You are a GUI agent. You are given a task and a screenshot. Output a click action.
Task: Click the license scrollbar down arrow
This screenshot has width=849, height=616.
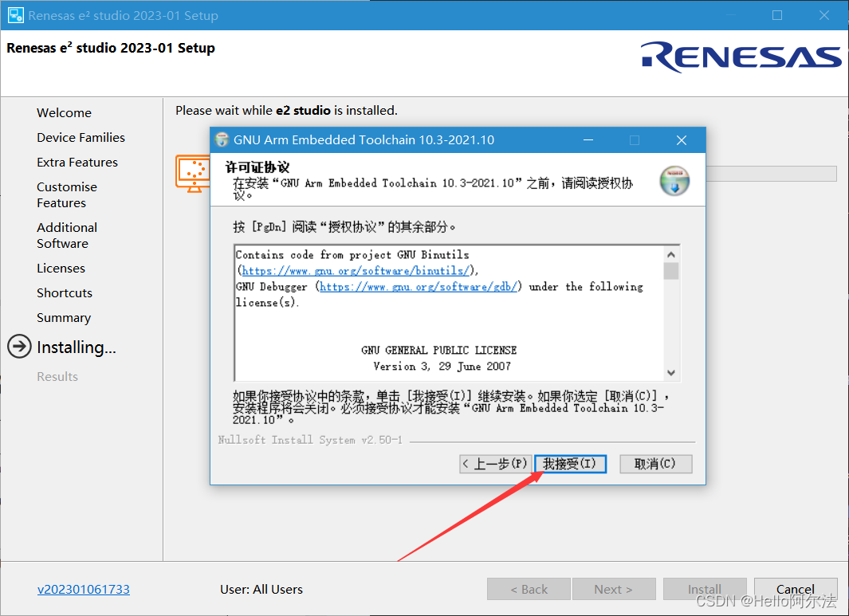coord(671,372)
